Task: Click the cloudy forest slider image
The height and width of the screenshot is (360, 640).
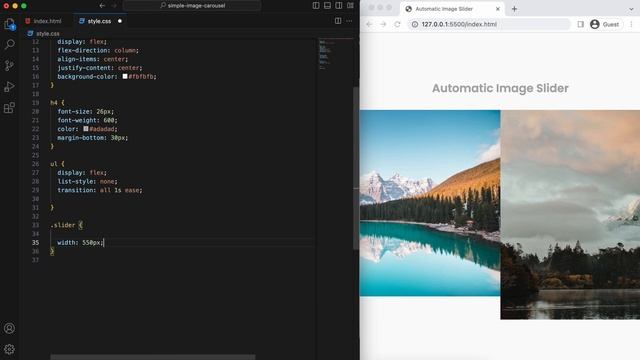Action: coord(570,215)
